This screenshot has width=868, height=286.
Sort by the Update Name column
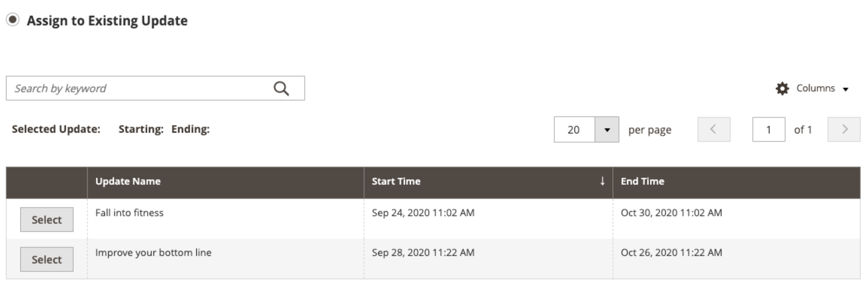point(128,181)
